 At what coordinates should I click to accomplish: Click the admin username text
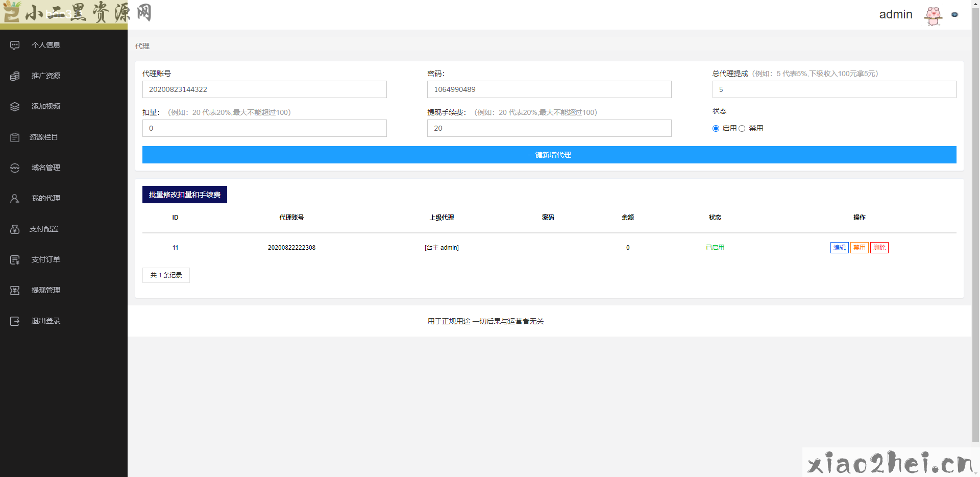click(896, 14)
